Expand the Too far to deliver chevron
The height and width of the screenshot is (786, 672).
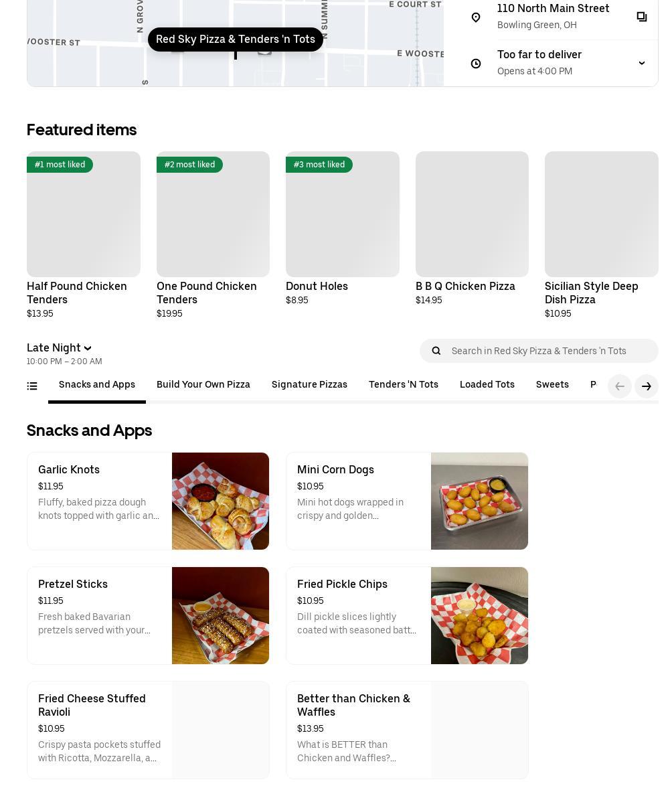pos(641,63)
